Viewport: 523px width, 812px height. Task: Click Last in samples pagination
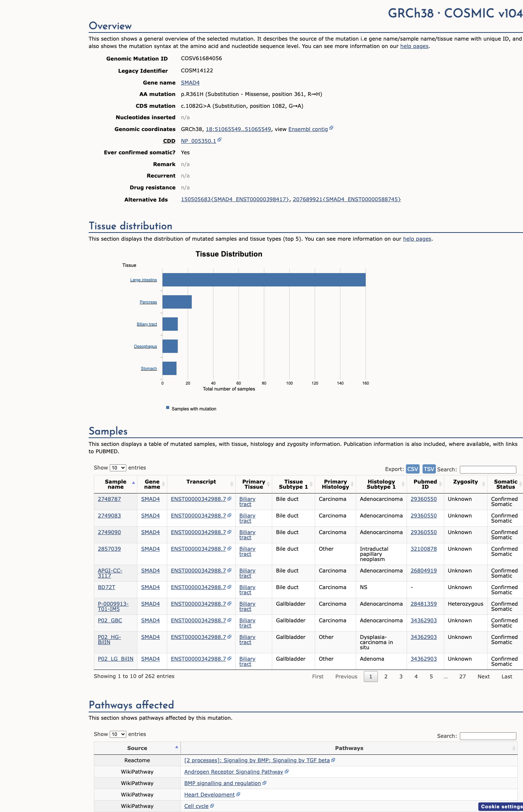point(507,677)
